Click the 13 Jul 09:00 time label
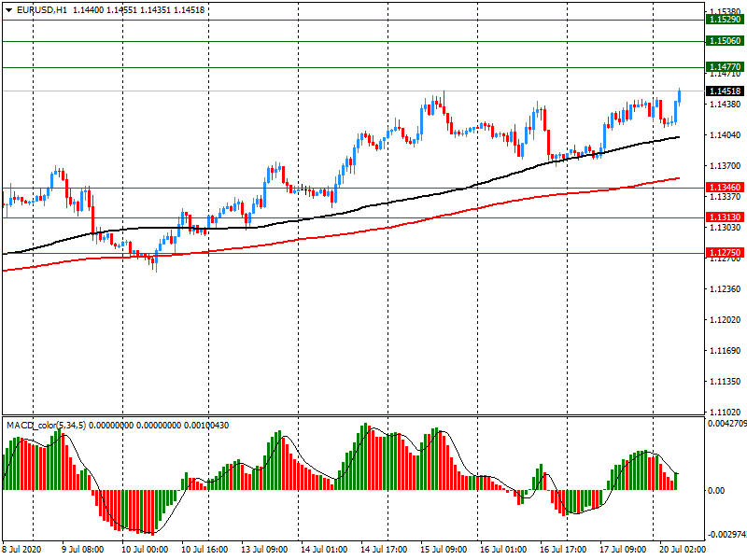This screenshot has width=747, height=560. click(264, 550)
